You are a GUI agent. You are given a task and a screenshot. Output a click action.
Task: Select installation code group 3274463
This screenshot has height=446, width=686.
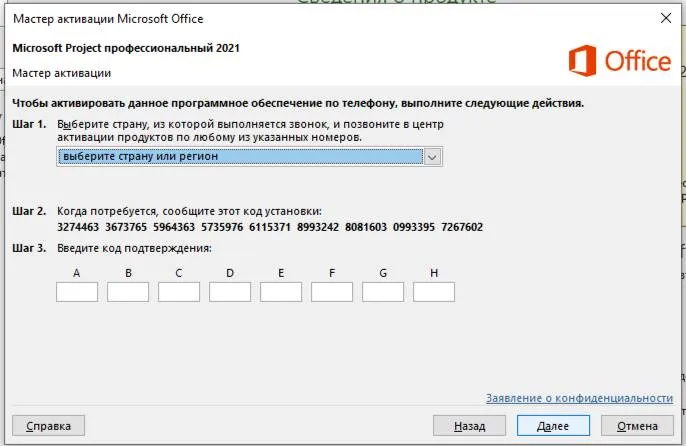[x=78, y=227]
